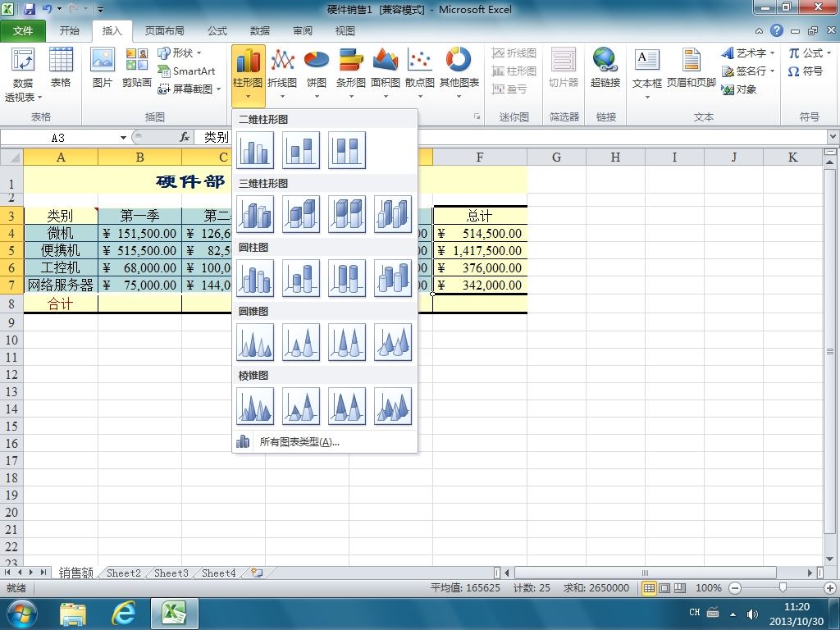
Task: Open the clip art (剪贴画) pane
Action: (137, 68)
